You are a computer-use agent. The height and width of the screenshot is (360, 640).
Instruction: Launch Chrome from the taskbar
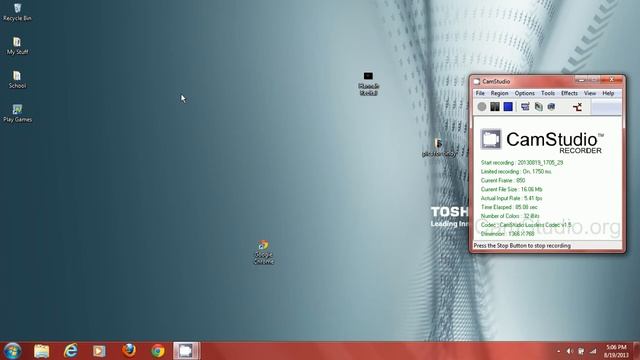click(158, 351)
